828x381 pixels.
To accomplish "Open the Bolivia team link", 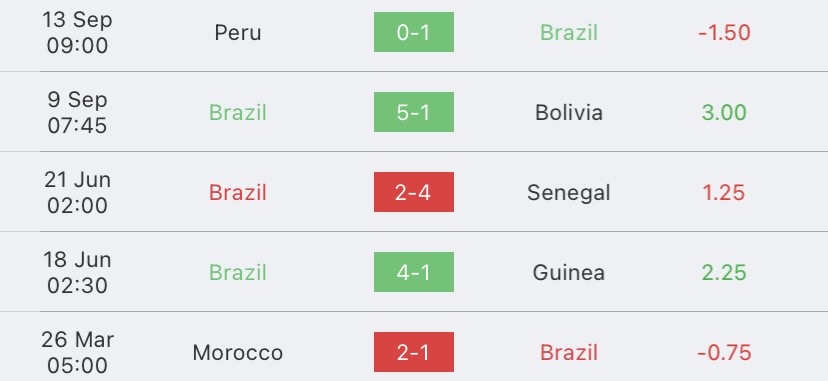I will (569, 112).
